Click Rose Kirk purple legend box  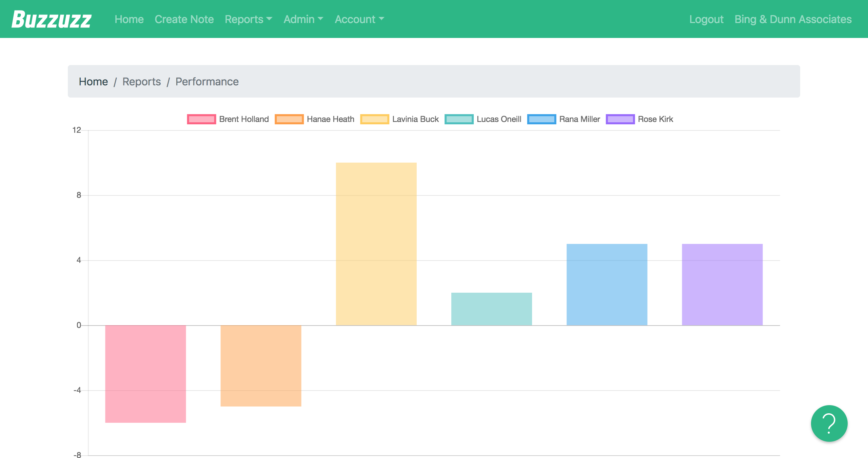620,119
